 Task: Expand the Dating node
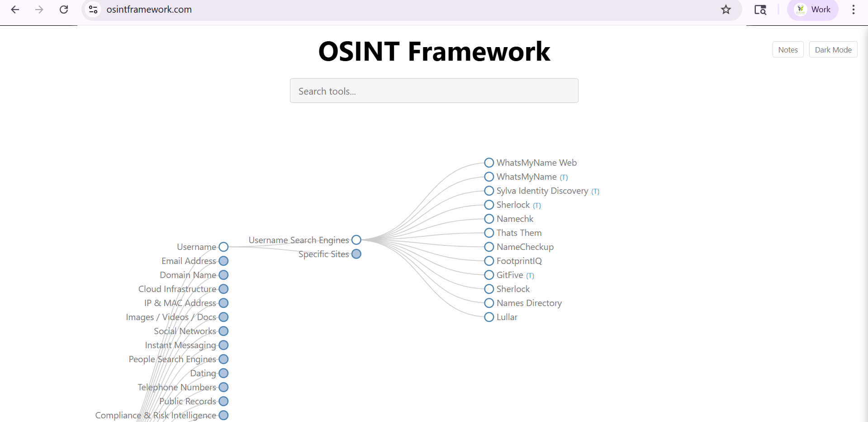pyautogui.click(x=223, y=373)
